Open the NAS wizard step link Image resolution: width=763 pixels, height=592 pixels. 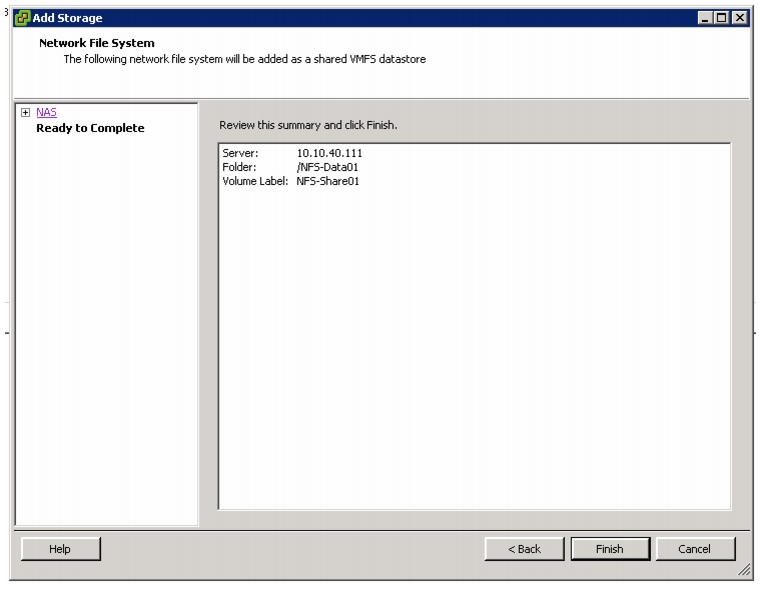(x=46, y=112)
